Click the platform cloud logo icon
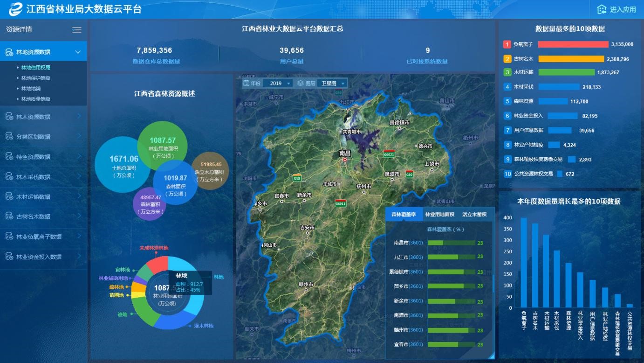 click(x=15, y=9)
